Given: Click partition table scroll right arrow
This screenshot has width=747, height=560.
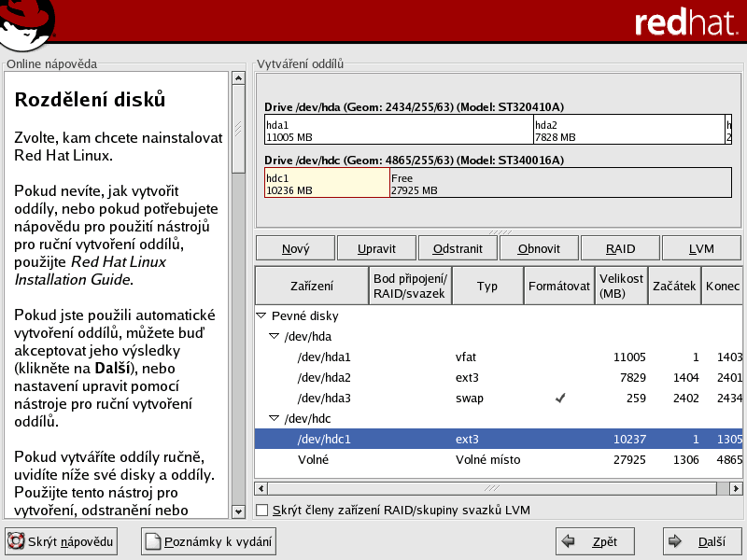Looking at the screenshot, I should [x=736, y=488].
